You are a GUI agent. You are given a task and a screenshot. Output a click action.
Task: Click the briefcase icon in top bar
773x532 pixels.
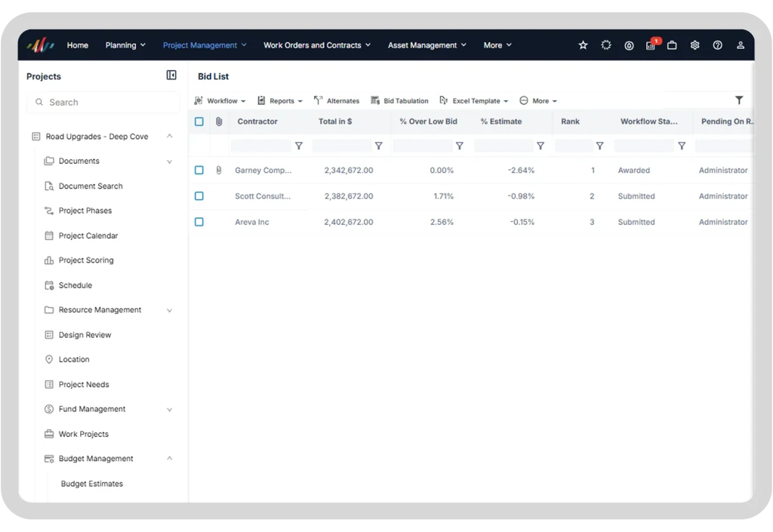(x=672, y=45)
